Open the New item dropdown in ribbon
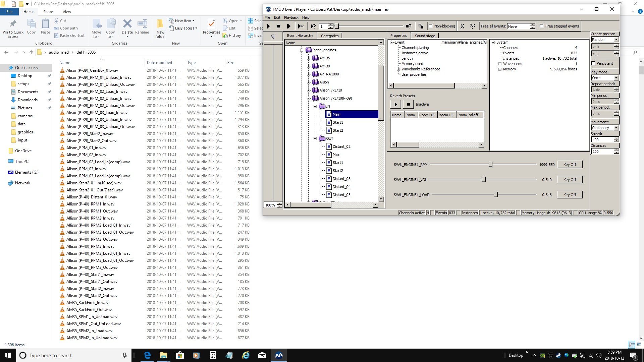Viewport: 644px width, 362px height. (181, 21)
